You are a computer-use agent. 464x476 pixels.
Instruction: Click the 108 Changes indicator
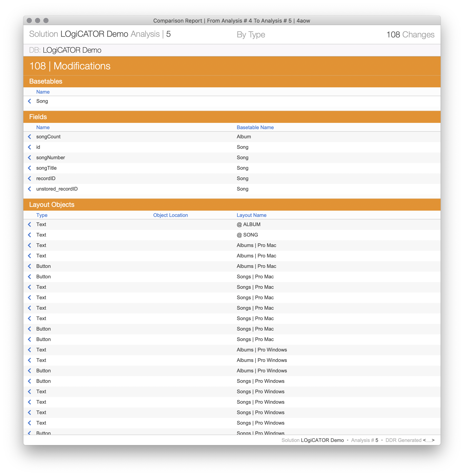[x=411, y=34]
